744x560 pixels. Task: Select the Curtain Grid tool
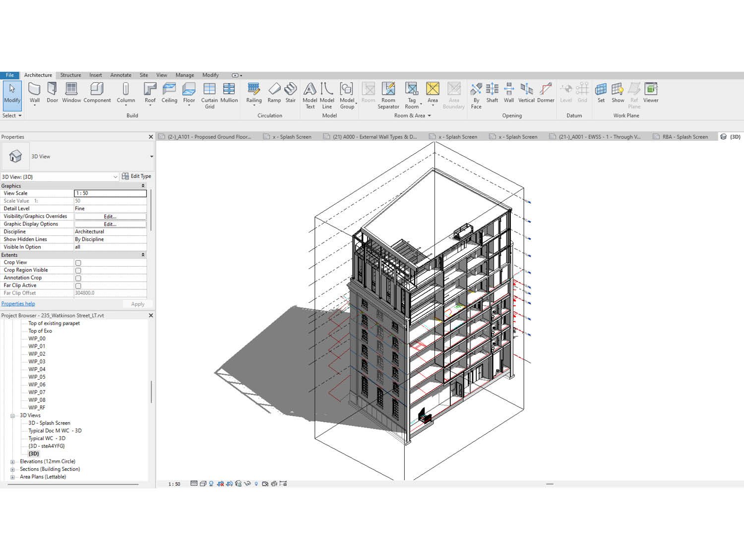click(209, 94)
